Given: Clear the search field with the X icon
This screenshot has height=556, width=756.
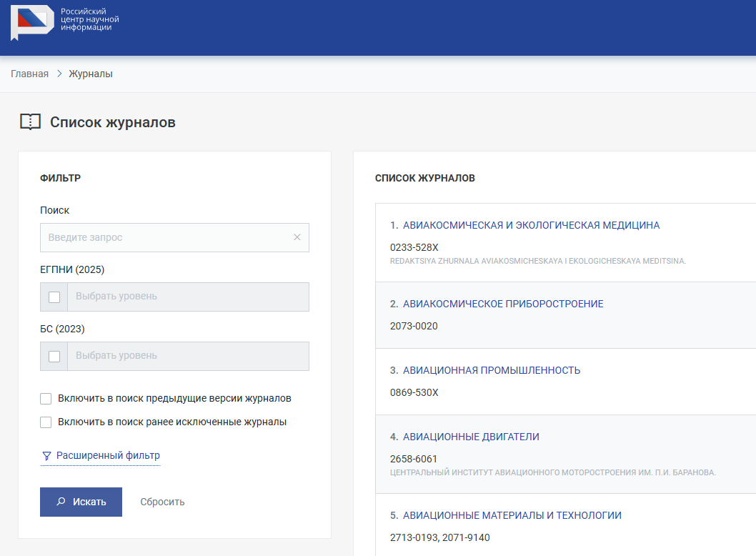Looking at the screenshot, I should coord(297,237).
